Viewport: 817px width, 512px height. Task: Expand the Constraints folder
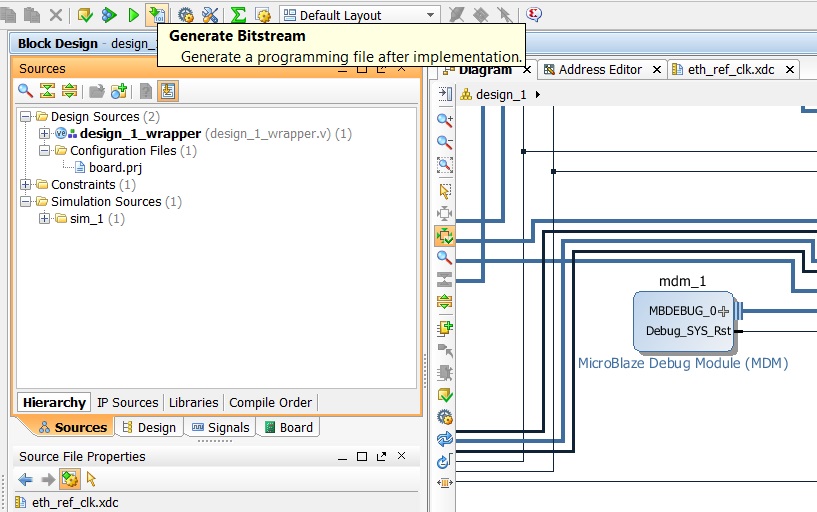click(25, 184)
